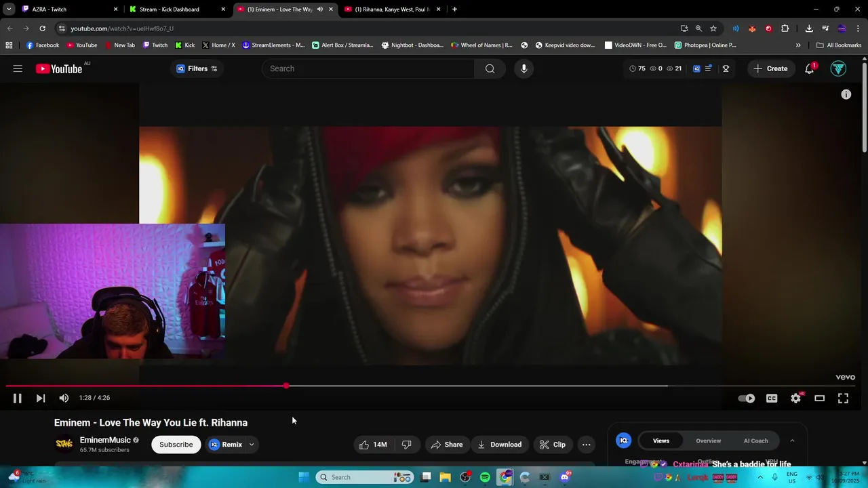Share the video
The height and width of the screenshot is (488, 868).
446,445
